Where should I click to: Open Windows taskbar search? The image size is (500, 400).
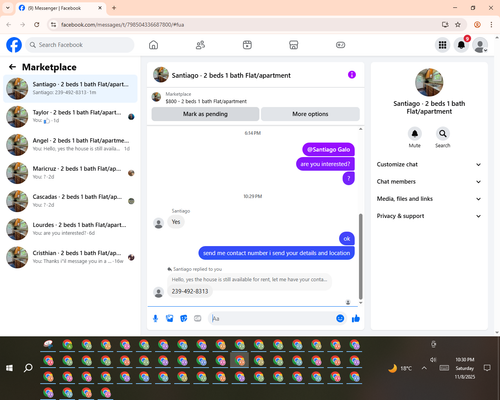(x=28, y=368)
